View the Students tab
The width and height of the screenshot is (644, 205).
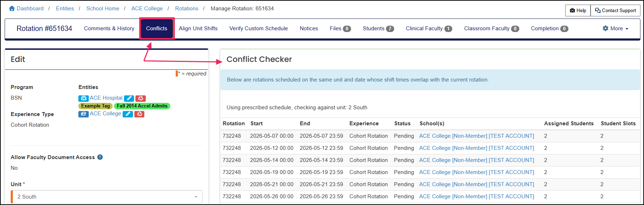pyautogui.click(x=378, y=28)
